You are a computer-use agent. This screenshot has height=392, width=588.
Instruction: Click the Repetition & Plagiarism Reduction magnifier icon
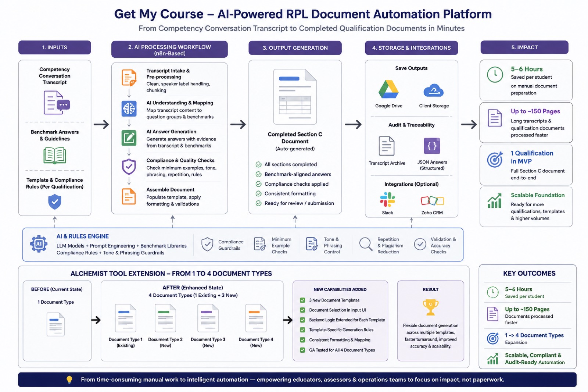(366, 244)
